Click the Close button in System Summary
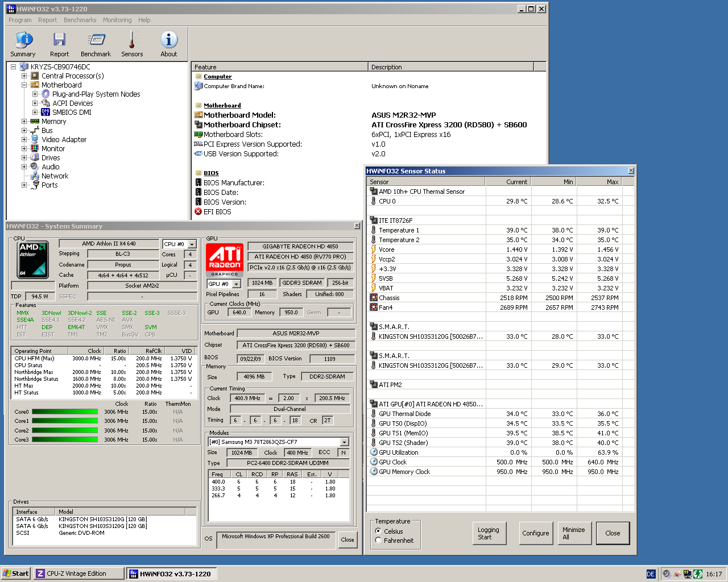 [348, 539]
